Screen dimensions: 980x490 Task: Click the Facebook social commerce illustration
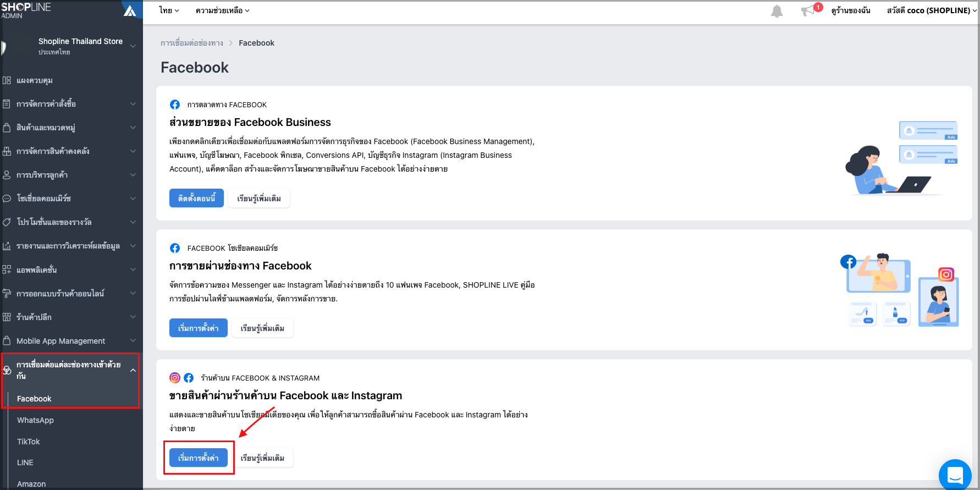[900, 290]
